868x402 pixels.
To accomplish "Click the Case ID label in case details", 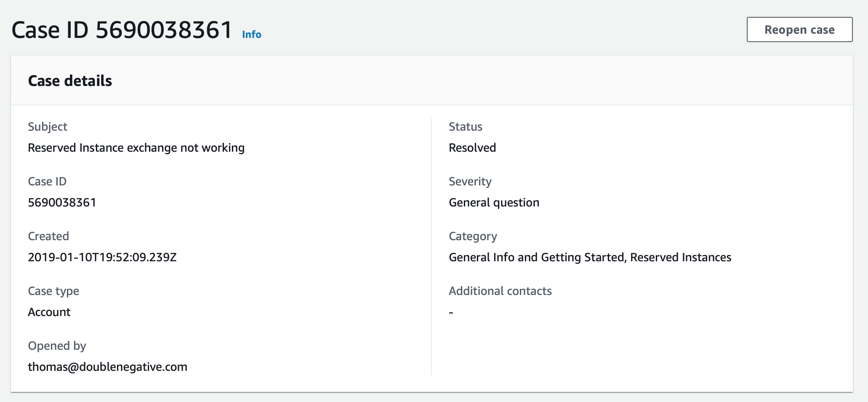I will [47, 182].
